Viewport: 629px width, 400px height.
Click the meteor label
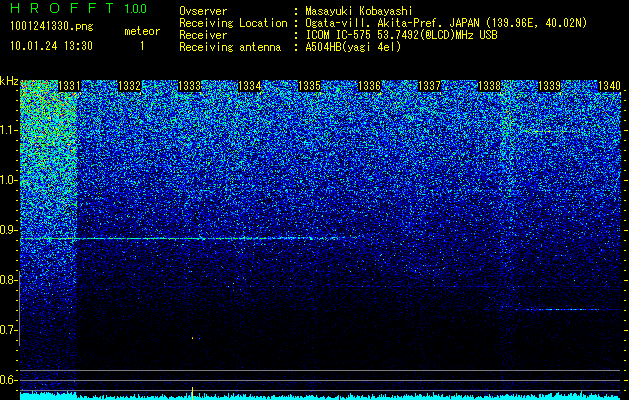142,31
